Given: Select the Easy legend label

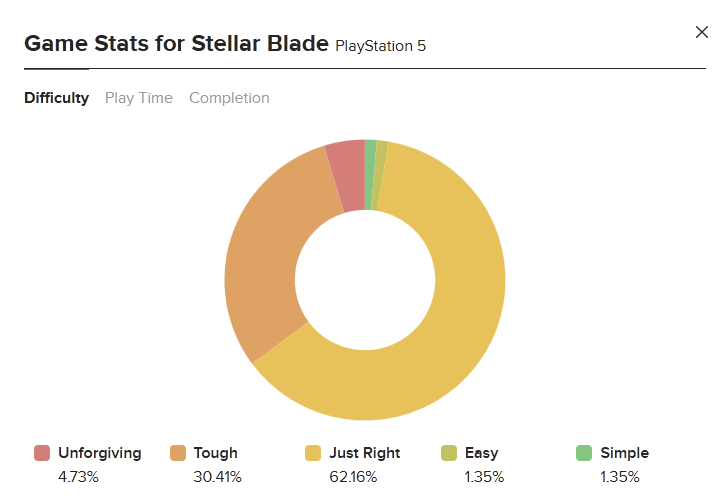Looking at the screenshot, I should pos(481,453).
